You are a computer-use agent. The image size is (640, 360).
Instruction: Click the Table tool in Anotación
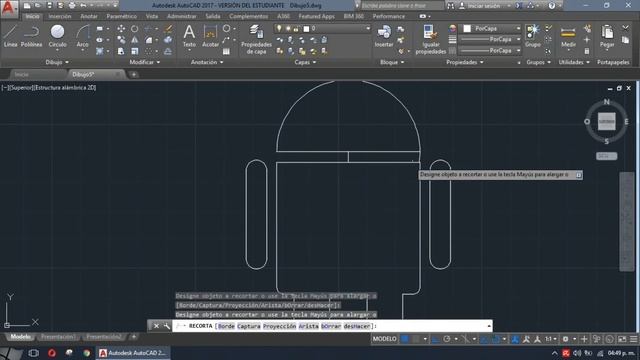pyautogui.click(x=226, y=51)
